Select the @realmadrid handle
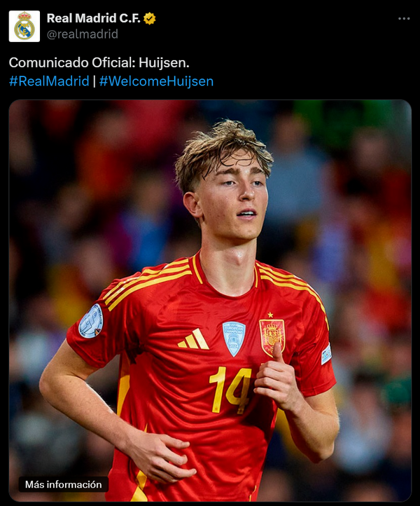The width and height of the screenshot is (420, 506). point(83,34)
